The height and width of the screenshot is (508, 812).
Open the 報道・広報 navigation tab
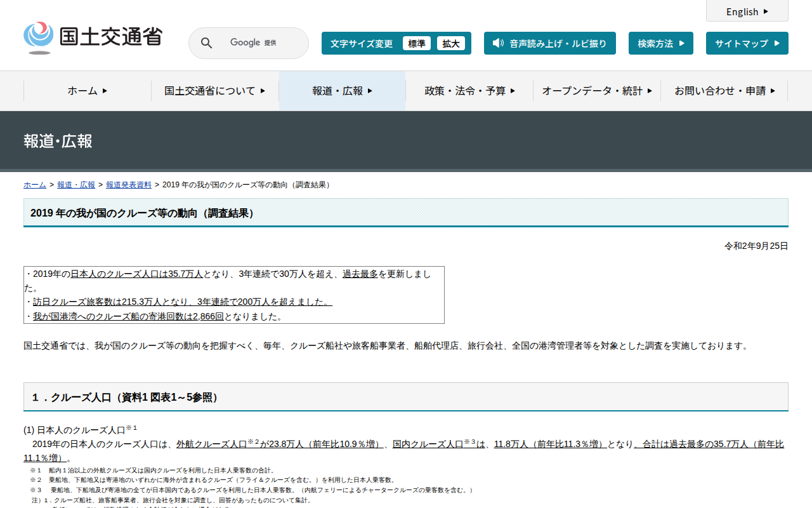pos(342,91)
